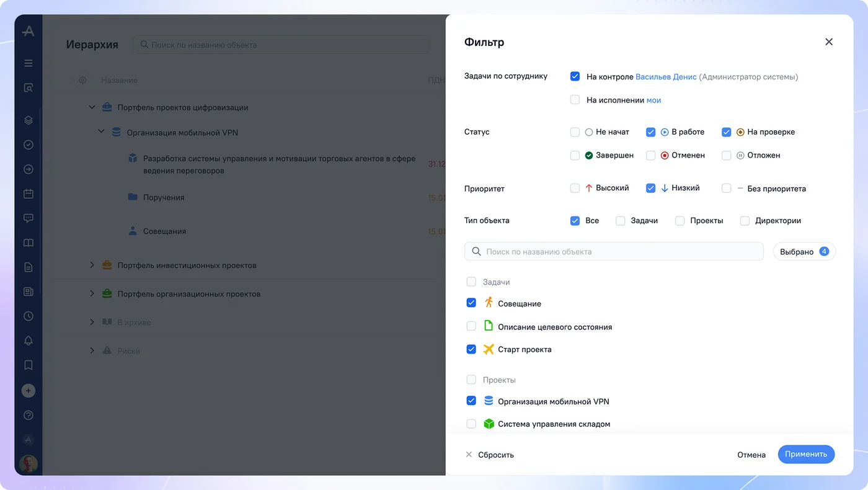
Task: Expand the В архиве tree node
Action: point(92,322)
